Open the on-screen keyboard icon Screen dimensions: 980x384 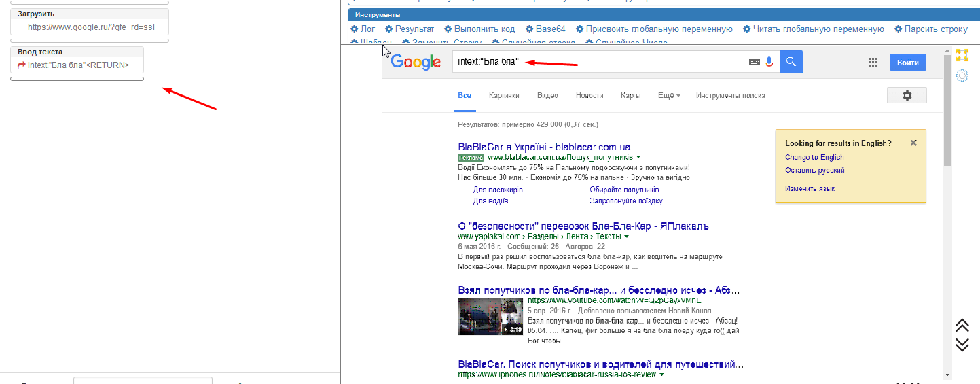755,62
